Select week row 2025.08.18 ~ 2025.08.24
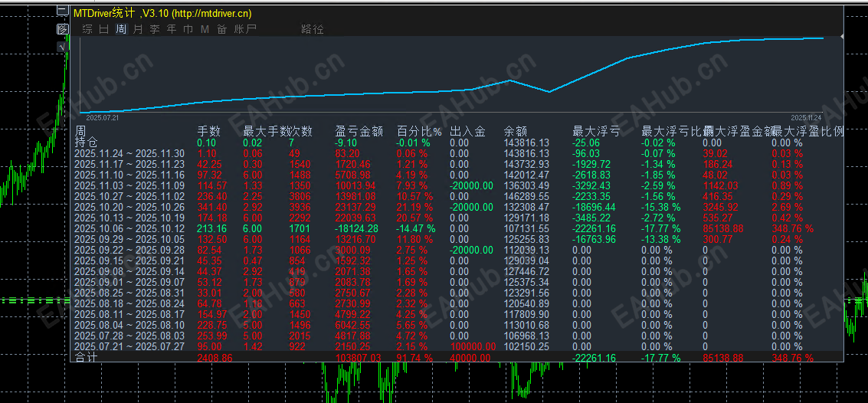The height and width of the screenshot is (403, 868). point(129,303)
